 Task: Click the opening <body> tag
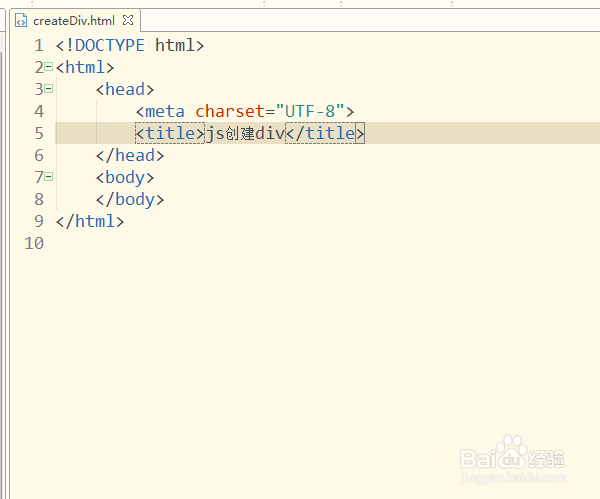coord(125,178)
